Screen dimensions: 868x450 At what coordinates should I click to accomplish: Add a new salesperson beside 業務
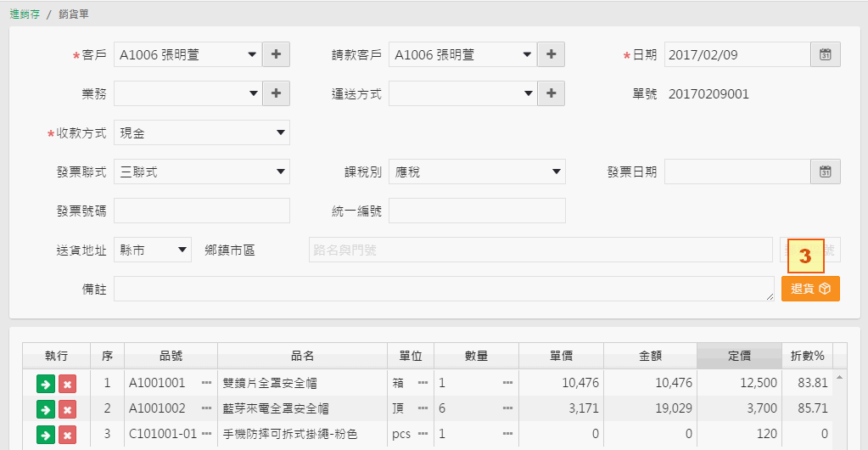pyautogui.click(x=277, y=93)
